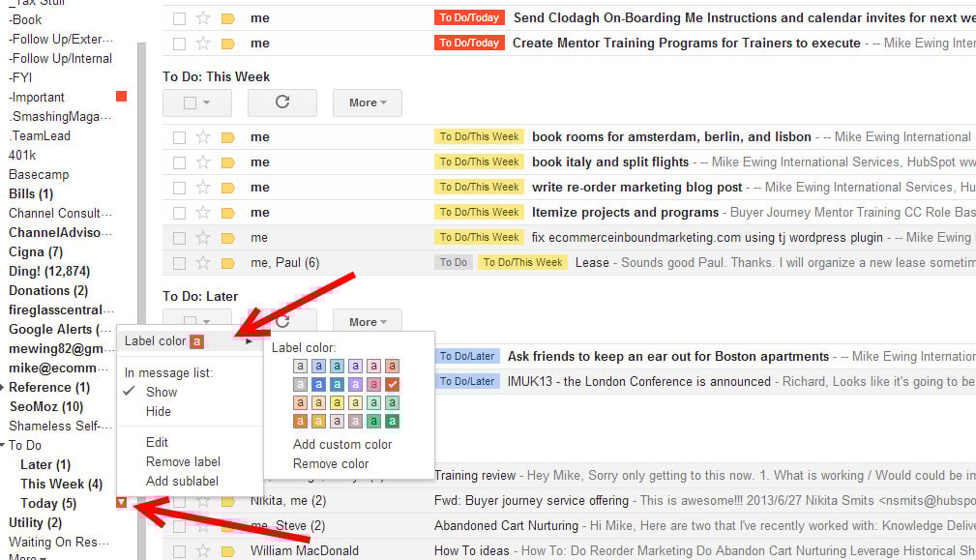The image size is (976, 560).
Task: Check the 'Send Clodagh On-Boarding' email checkbox
Action: pyautogui.click(x=179, y=18)
